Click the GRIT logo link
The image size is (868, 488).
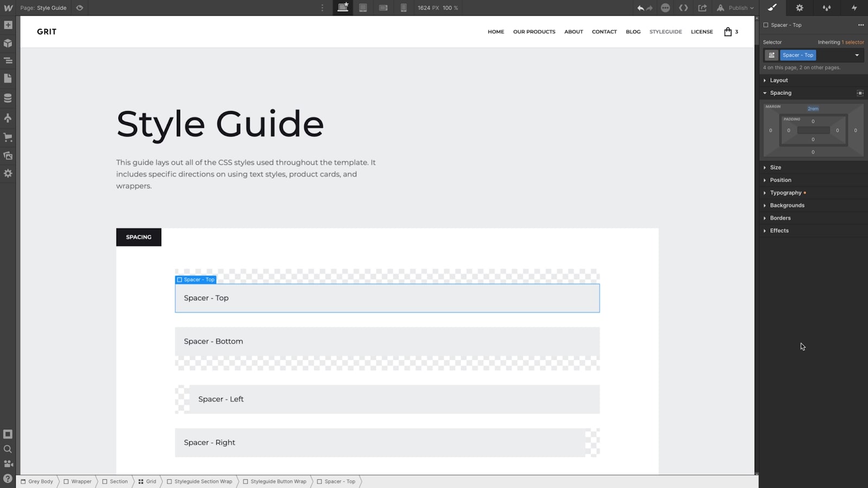pos(47,31)
